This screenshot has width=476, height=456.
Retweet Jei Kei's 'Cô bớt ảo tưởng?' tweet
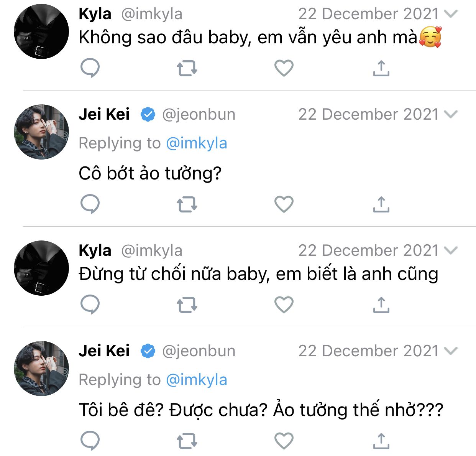coord(187,204)
